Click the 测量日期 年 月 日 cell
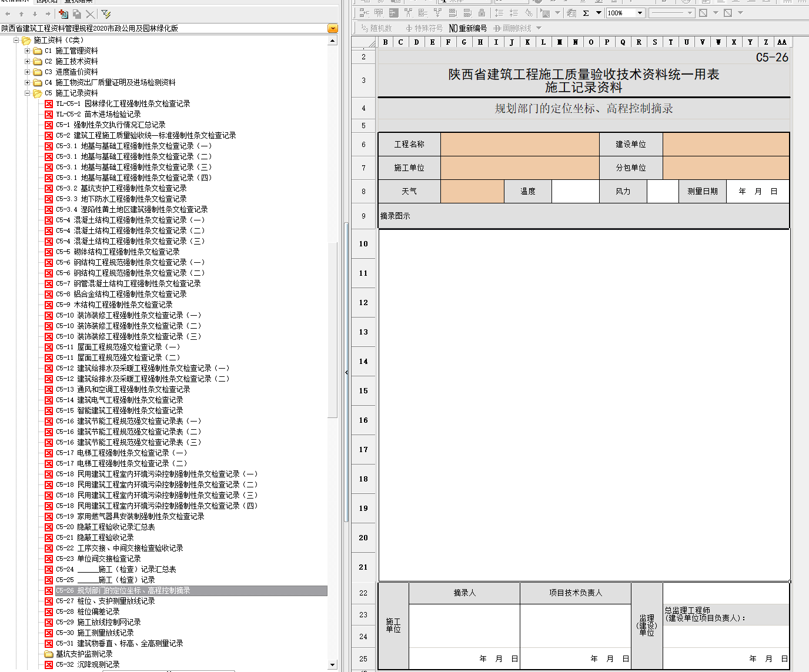The image size is (809, 672). point(757,192)
